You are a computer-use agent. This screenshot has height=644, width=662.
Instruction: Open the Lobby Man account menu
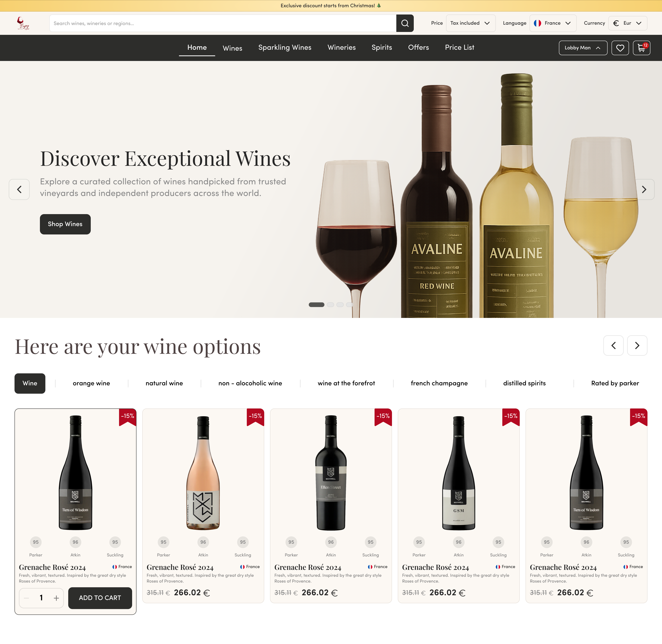583,48
